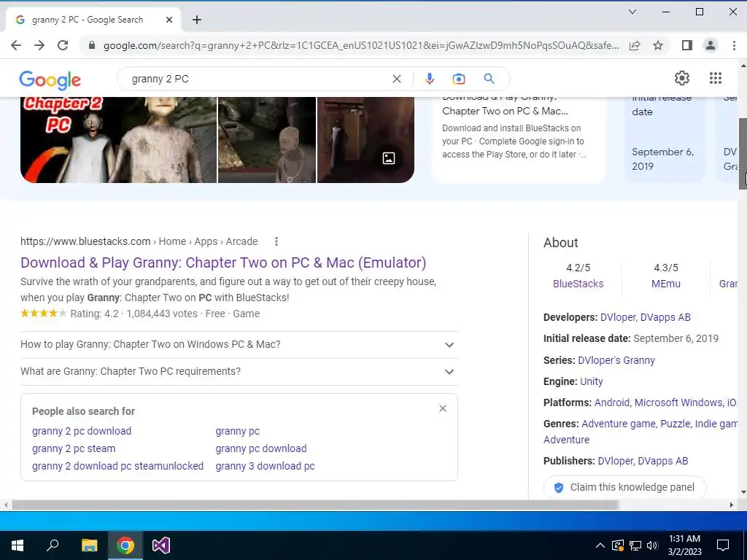747x560 pixels.
Task: Open DVloper's Granny series link
Action: click(616, 360)
